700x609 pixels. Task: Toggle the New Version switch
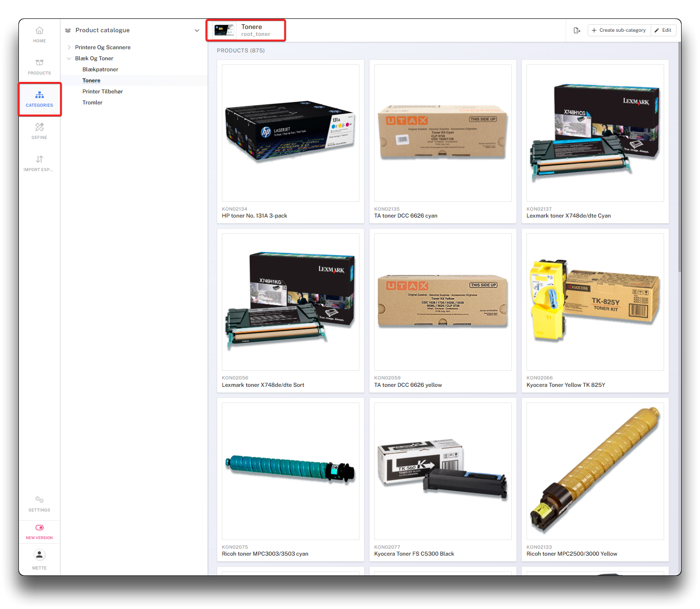(x=40, y=528)
